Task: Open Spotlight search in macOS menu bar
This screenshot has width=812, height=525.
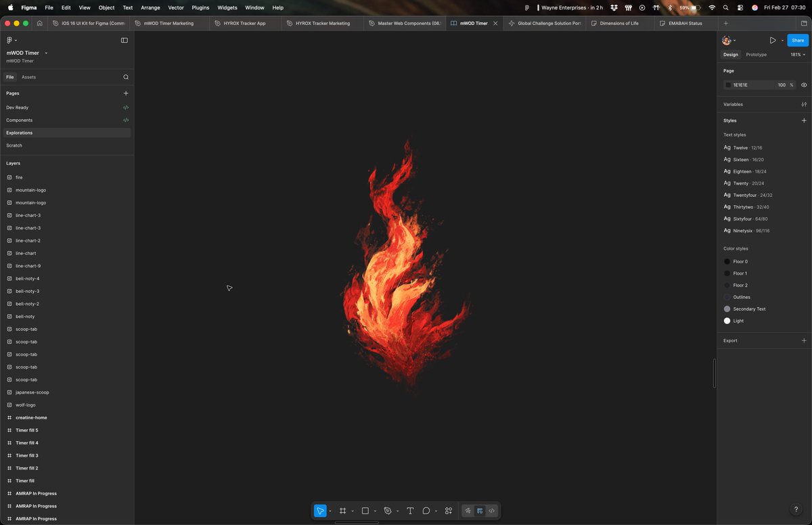Action: [x=725, y=7]
